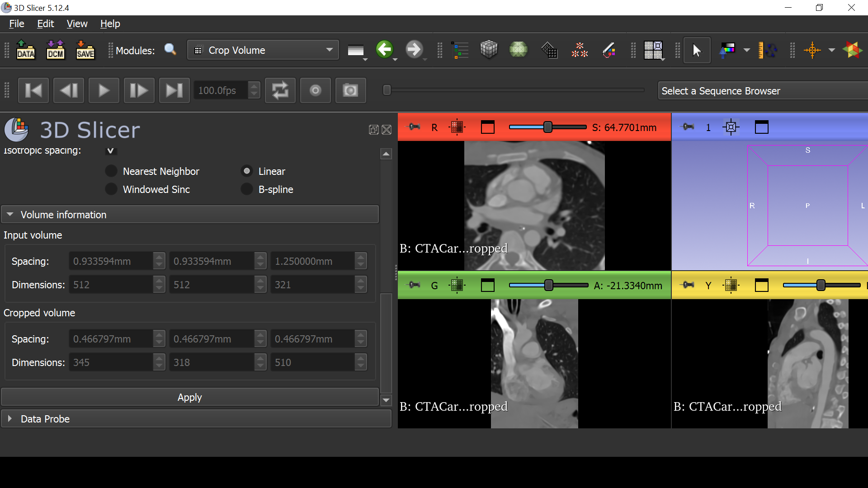
Task: Select Windowed Sinc interpolation
Action: tap(111, 189)
